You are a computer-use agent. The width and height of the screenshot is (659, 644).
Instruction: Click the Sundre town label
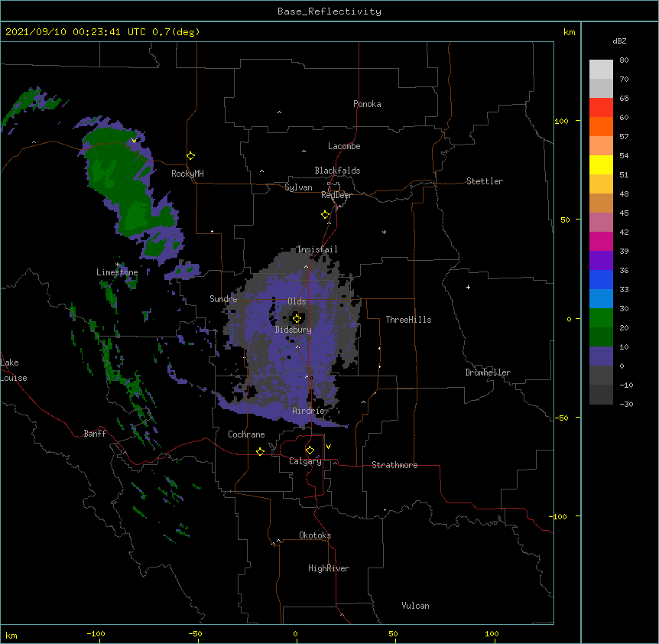pos(223,299)
